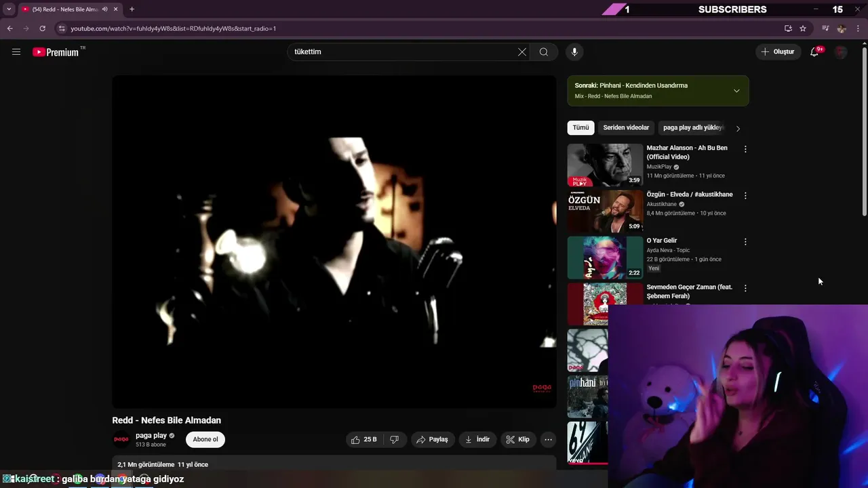
Task: Open notifications bell
Action: [815, 52]
